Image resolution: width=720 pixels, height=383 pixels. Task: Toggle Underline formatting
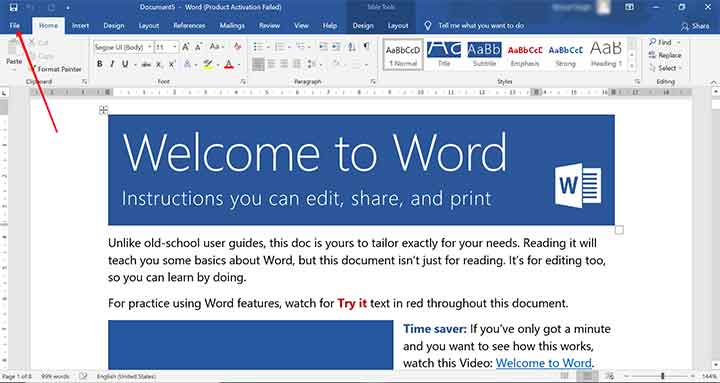(x=125, y=64)
